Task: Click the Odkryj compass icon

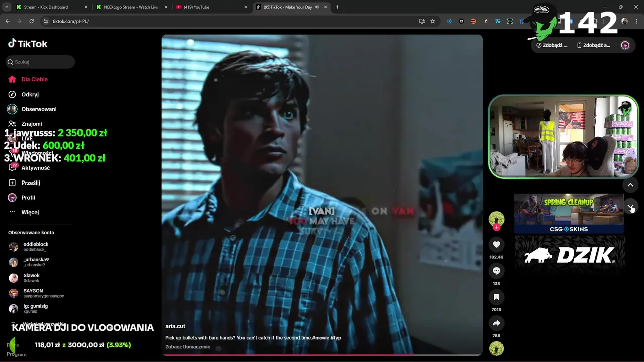Action: point(12,94)
